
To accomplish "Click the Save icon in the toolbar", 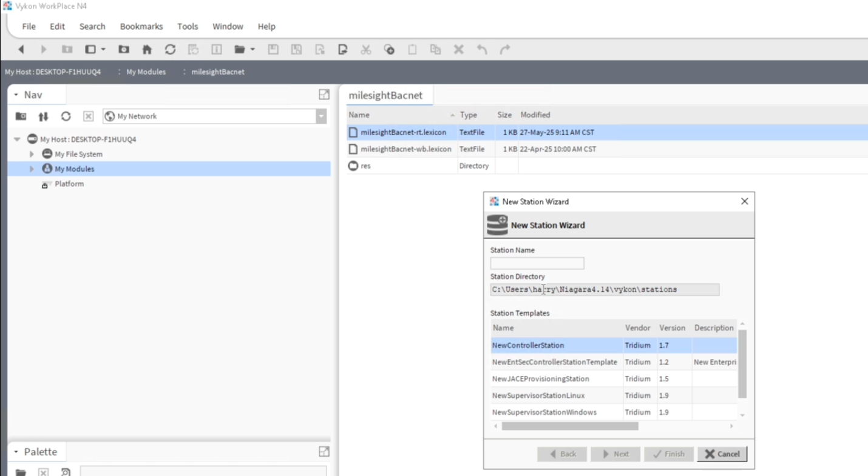I will click(x=273, y=50).
